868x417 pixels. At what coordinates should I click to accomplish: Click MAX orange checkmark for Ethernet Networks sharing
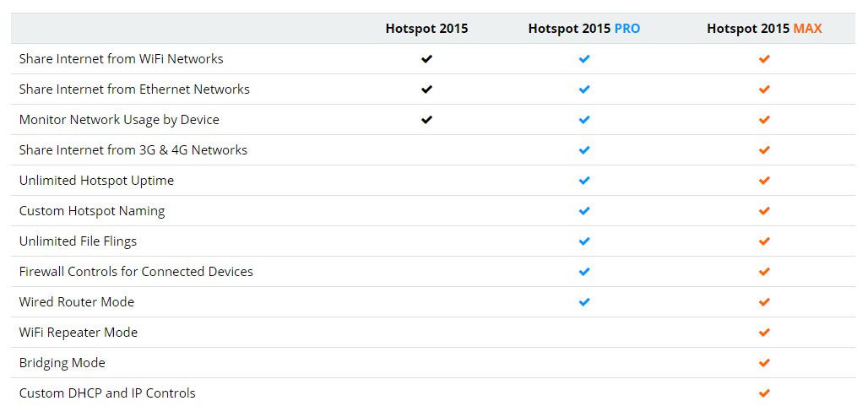764,89
